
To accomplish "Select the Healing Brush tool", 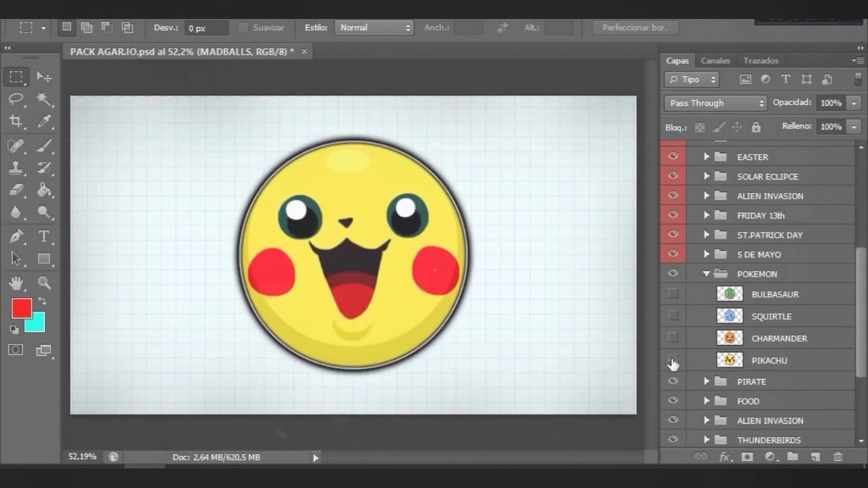I will pos(16,145).
